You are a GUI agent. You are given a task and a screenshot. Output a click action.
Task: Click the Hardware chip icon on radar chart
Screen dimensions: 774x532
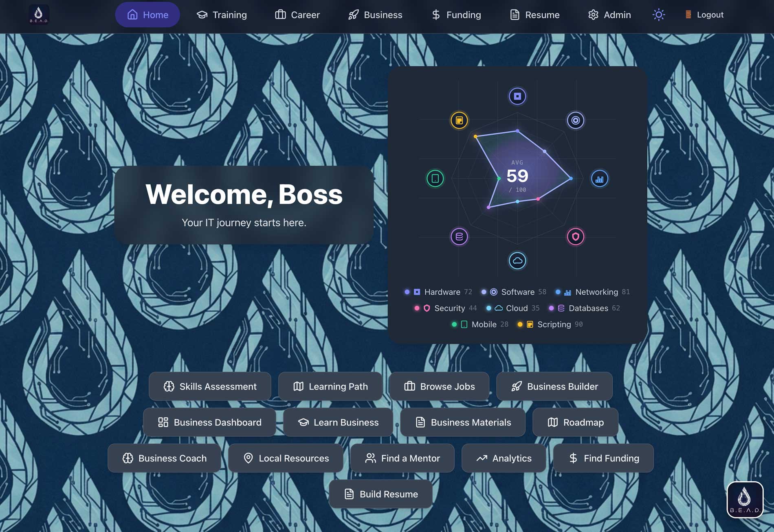coord(517,96)
